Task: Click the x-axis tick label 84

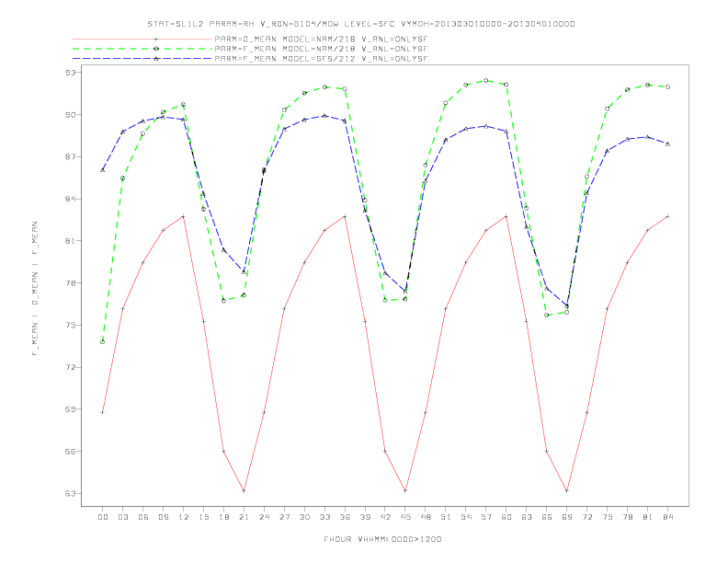Action: (x=667, y=517)
